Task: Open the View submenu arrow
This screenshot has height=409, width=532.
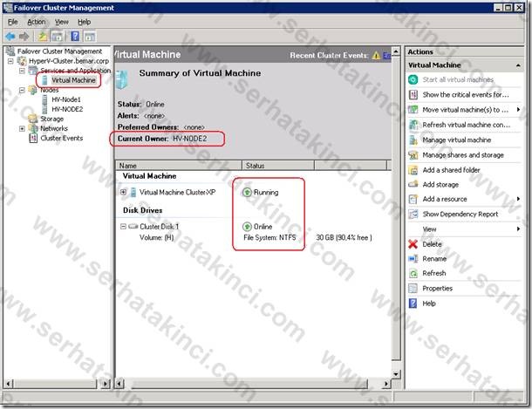Action: click(x=518, y=228)
